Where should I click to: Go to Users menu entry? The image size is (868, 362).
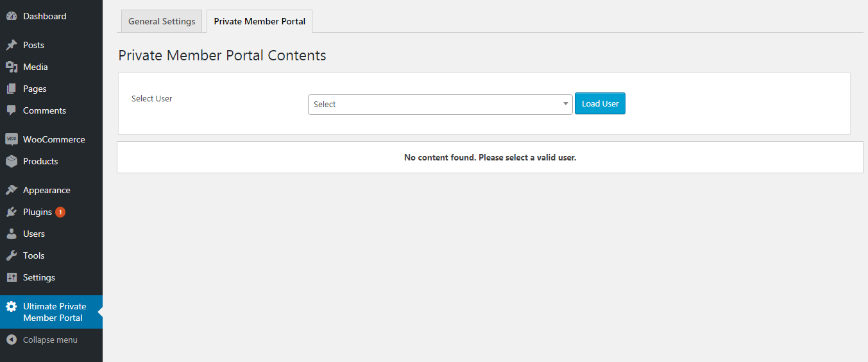pos(51,234)
